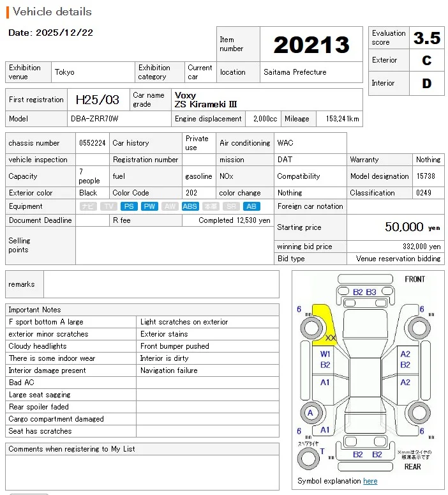Click the greyed-out ナビ navigation badge

[x=88, y=206]
